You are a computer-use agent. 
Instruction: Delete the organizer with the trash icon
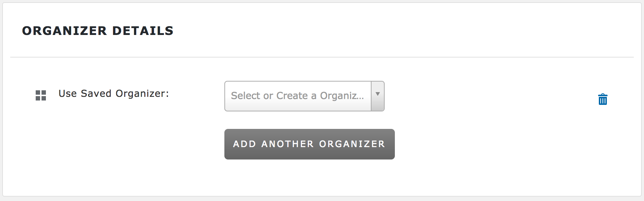point(602,99)
